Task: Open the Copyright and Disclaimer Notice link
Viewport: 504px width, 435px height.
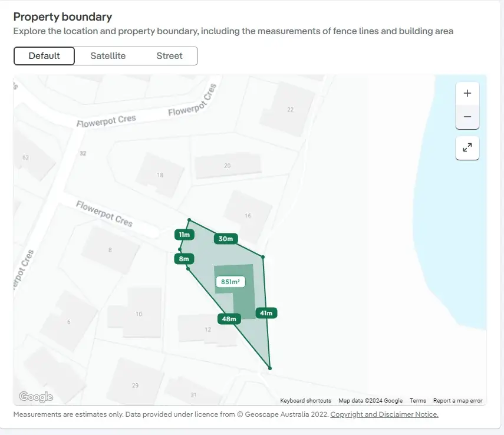Action: click(384, 414)
